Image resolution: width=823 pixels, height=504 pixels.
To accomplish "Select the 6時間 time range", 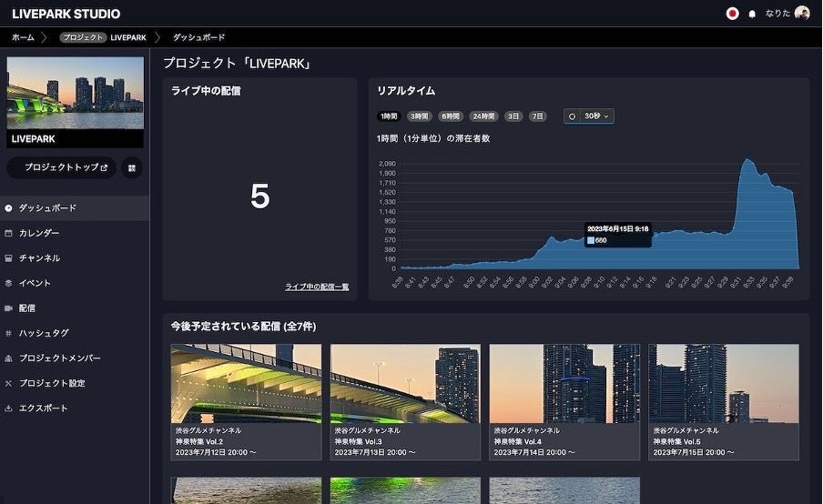I will [451, 116].
